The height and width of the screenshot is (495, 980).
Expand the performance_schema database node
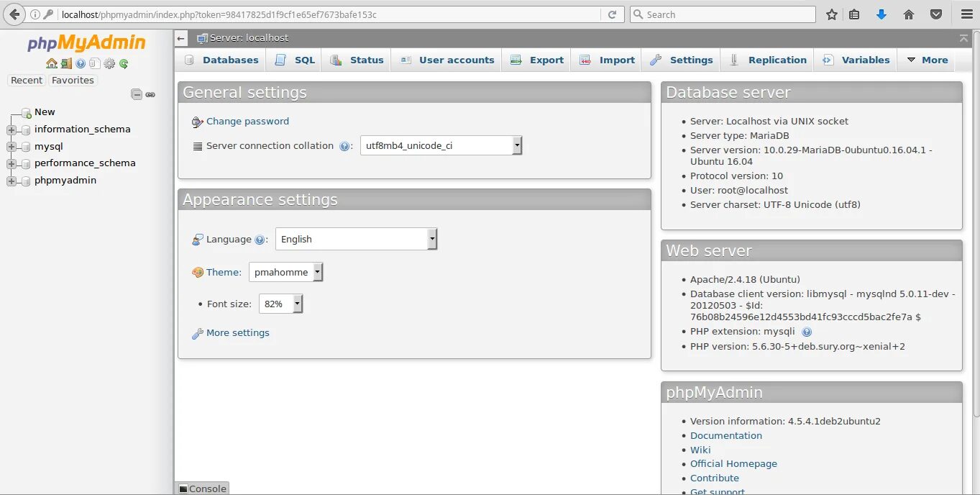(x=12, y=163)
